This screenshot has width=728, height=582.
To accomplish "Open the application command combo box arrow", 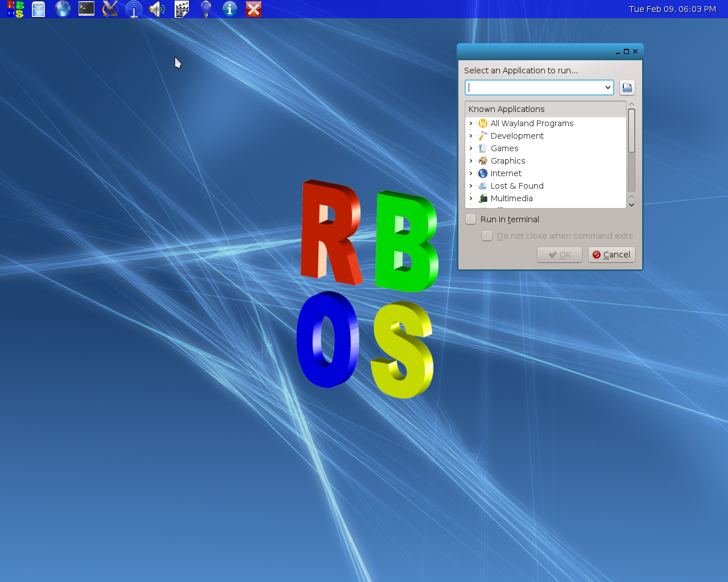I will [608, 88].
